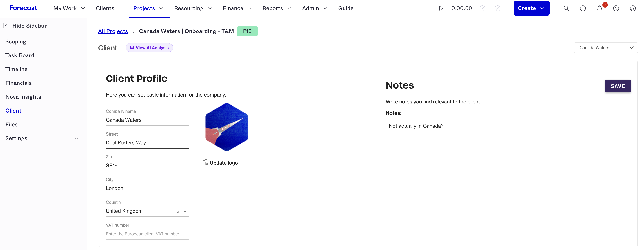The image size is (644, 250).
Task: Click the Company name field
Action: 147,120
